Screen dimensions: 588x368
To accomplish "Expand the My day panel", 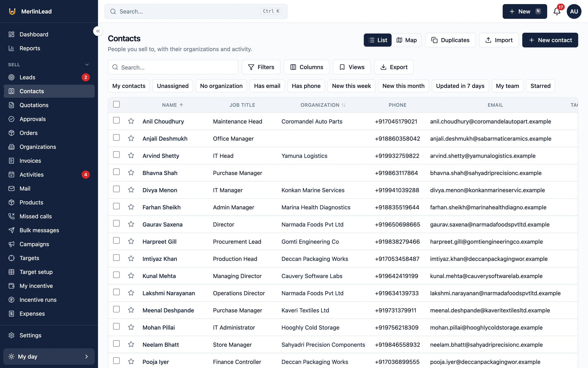I will click(49, 357).
